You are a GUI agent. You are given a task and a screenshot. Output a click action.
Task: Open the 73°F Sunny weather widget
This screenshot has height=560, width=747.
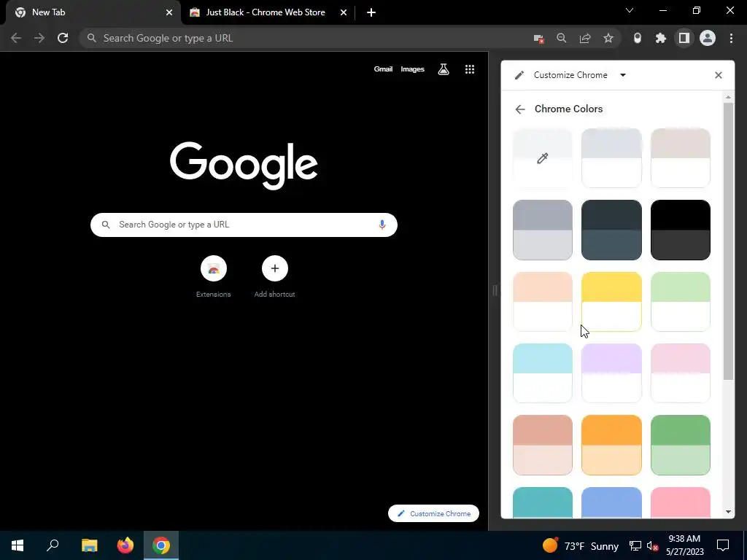click(580, 545)
